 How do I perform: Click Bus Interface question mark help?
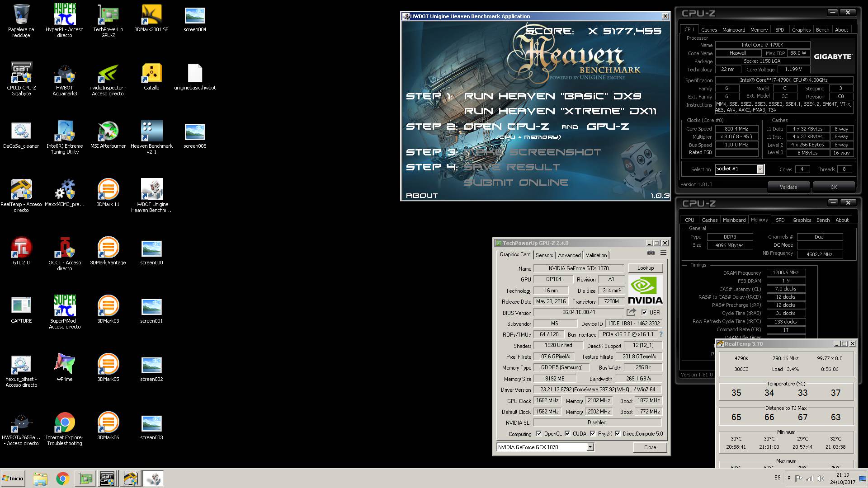point(661,334)
